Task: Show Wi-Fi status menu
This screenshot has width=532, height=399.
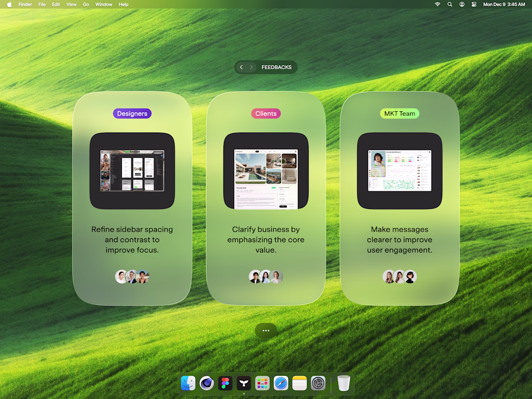Action: pos(437,4)
